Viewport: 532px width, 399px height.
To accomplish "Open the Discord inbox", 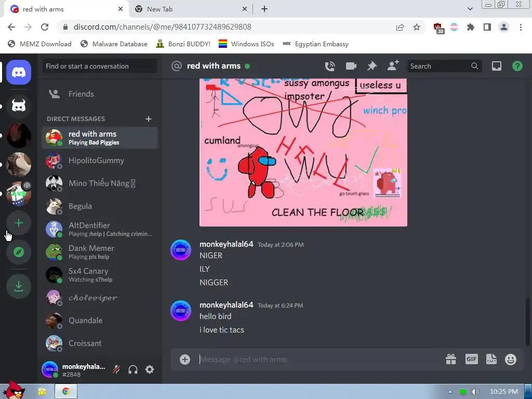I will [x=496, y=66].
